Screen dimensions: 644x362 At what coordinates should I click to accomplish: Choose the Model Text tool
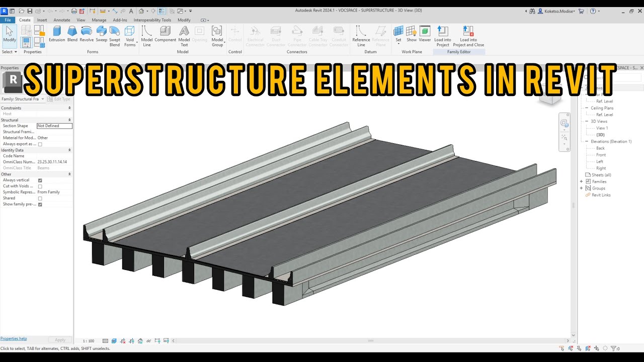(184, 36)
